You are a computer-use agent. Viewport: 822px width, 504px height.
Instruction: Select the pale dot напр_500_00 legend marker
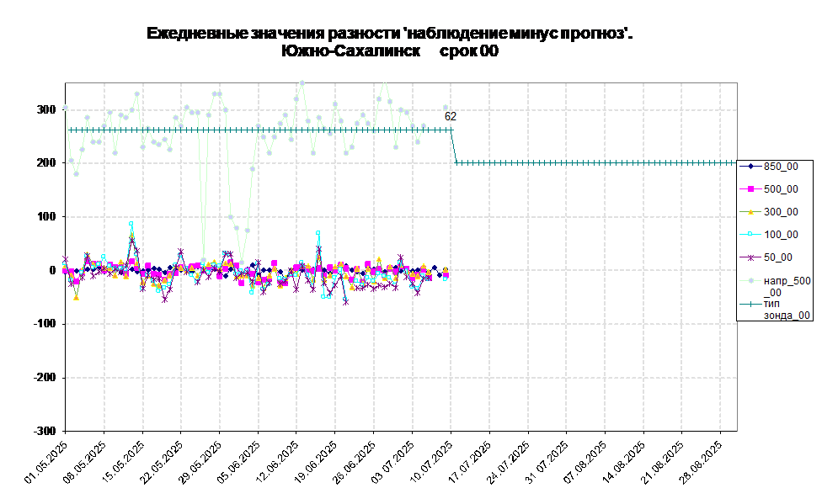point(750,280)
